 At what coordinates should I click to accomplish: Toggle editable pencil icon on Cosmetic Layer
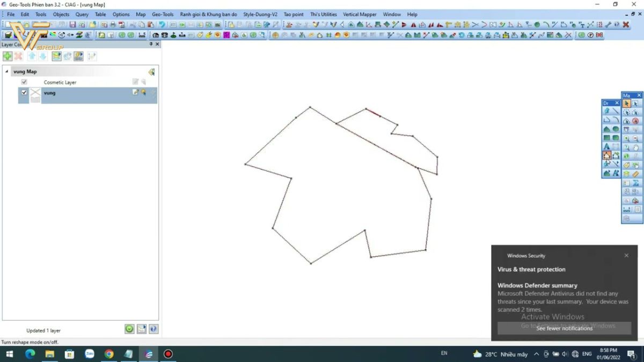(135, 82)
